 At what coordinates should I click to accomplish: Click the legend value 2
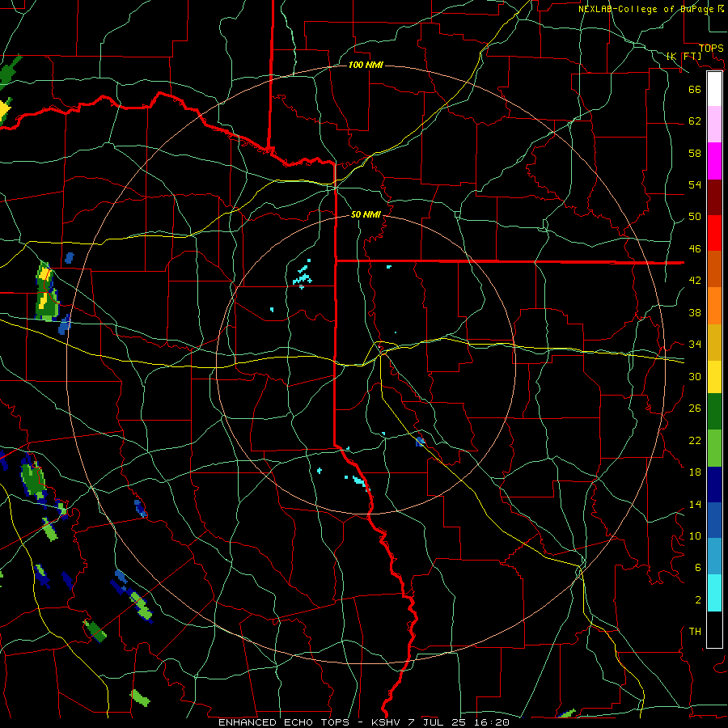(698, 600)
